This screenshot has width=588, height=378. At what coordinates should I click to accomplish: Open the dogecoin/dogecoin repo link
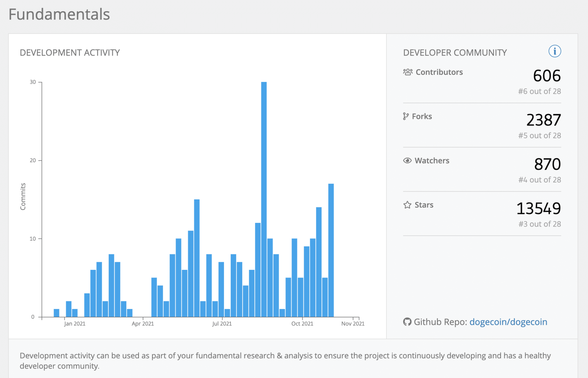click(x=508, y=322)
